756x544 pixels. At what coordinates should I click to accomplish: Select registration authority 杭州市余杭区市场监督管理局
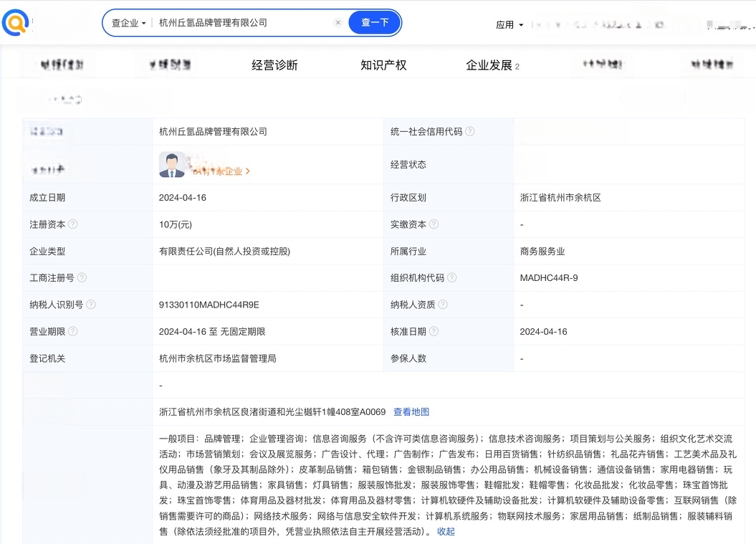click(218, 358)
